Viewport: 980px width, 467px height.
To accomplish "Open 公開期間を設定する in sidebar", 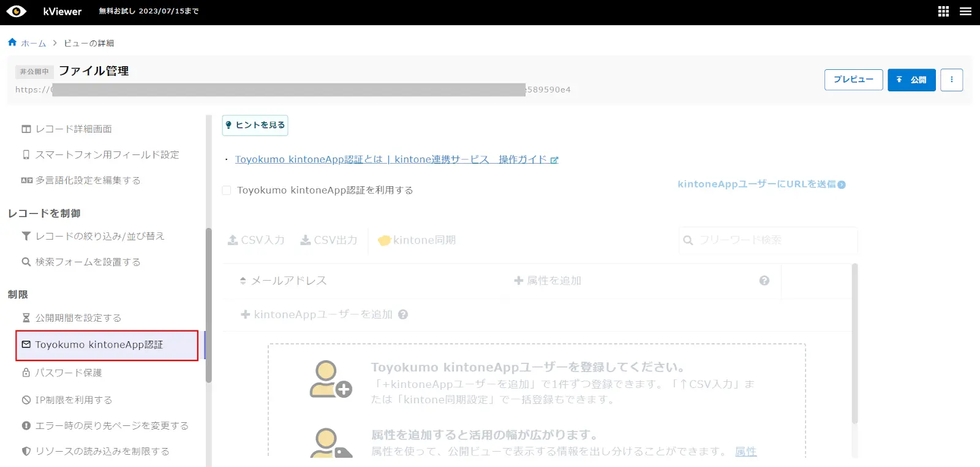I will [72, 317].
